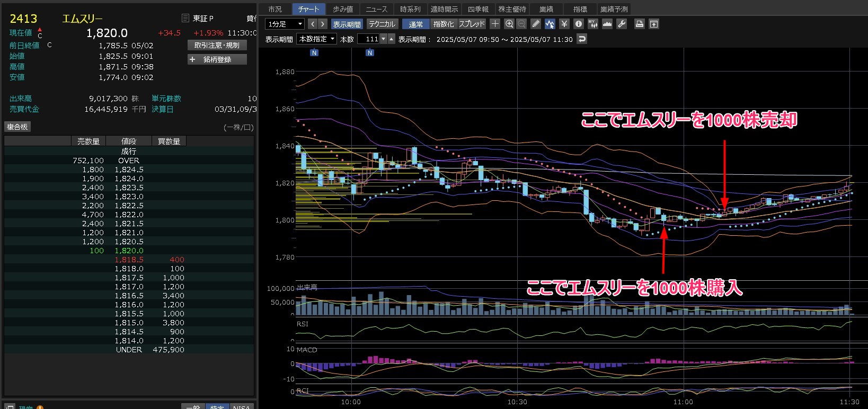Click bid price 1,818.5 in red
Image resolution: width=868 pixels, height=409 pixels.
coord(129,260)
